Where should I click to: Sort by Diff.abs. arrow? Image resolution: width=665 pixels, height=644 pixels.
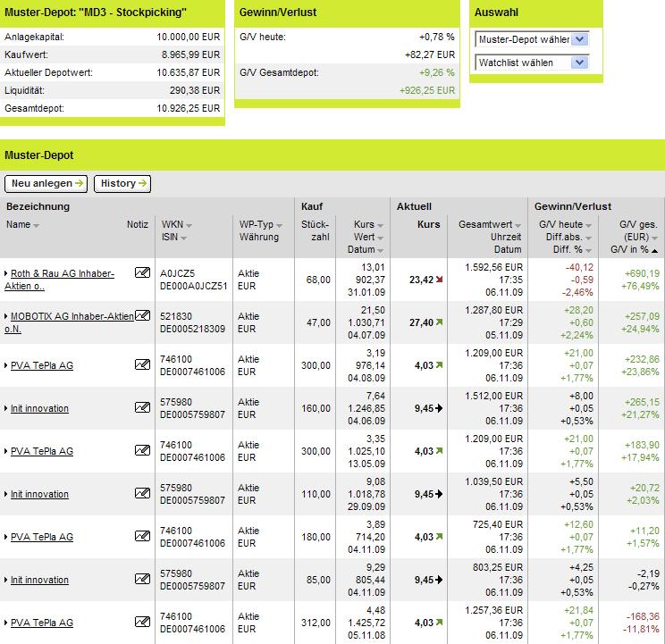[x=588, y=238]
